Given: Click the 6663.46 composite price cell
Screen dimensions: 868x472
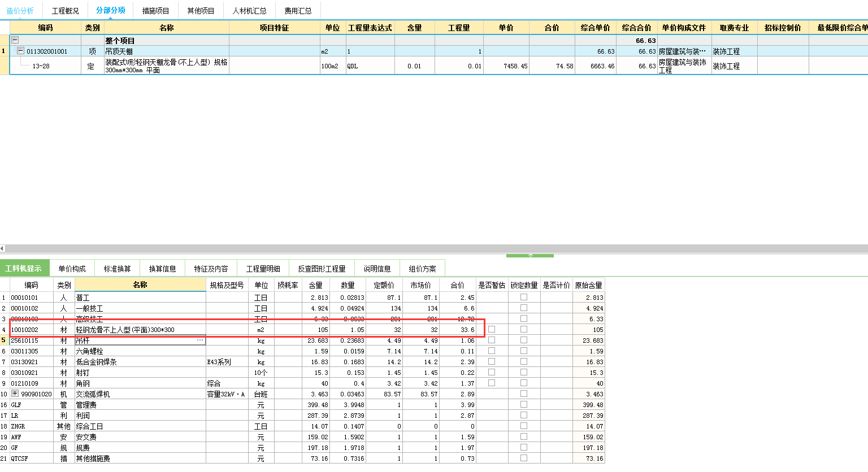Looking at the screenshot, I should click(596, 65).
